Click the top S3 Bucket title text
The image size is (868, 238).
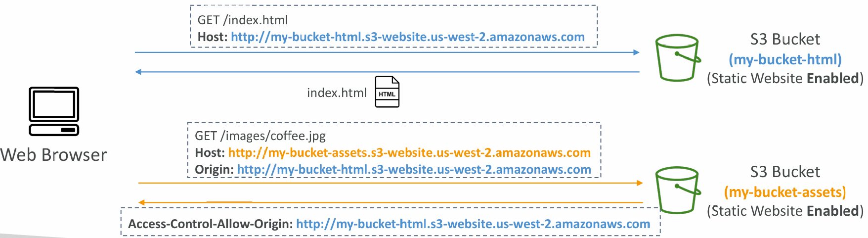point(785,39)
